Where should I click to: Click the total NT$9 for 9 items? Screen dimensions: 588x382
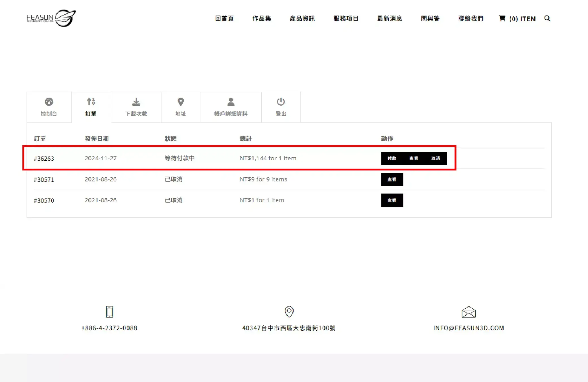pos(263,179)
